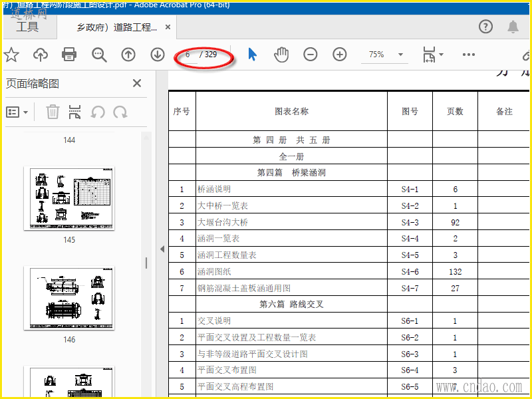
Task: Click the S6-4 drawing number cell
Action: [x=410, y=370]
